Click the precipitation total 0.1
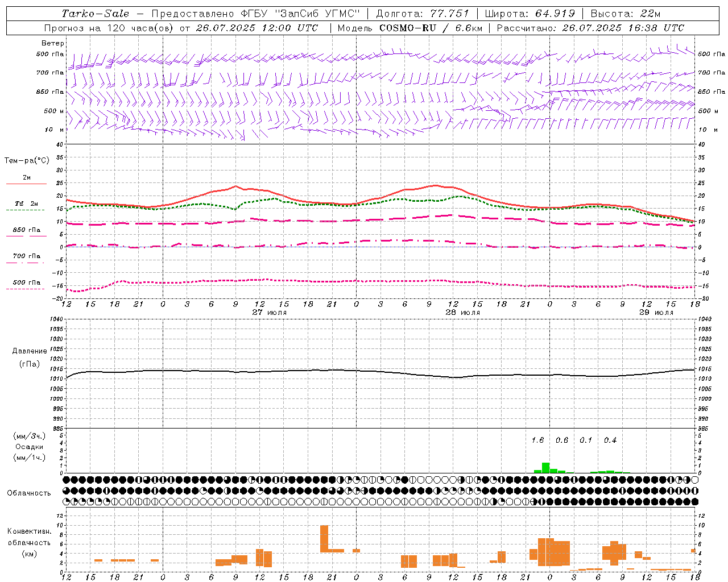This screenshot has height=582, width=728. pos(586,440)
